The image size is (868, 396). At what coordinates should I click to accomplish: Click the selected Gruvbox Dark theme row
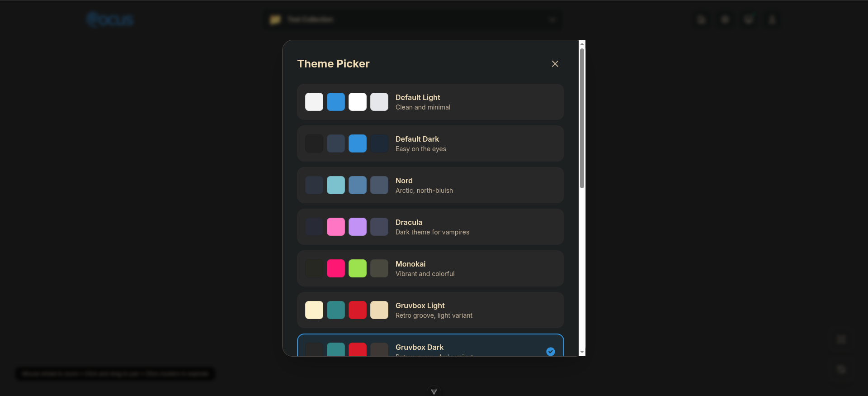[x=430, y=345]
